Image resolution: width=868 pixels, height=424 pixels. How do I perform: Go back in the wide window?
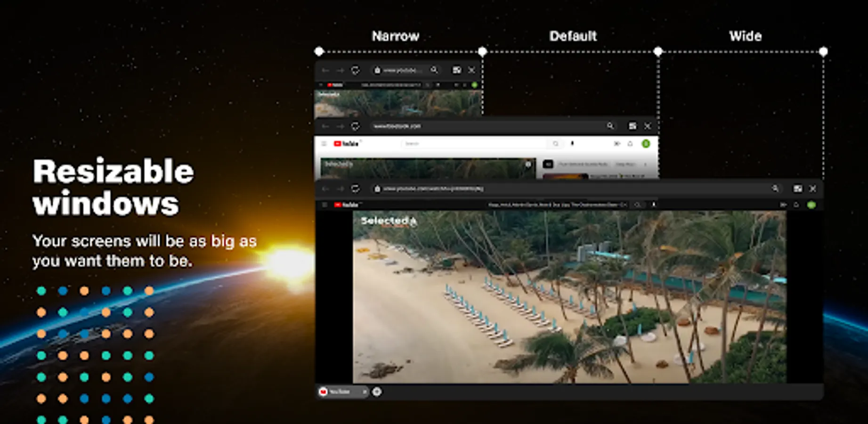pyautogui.click(x=325, y=188)
